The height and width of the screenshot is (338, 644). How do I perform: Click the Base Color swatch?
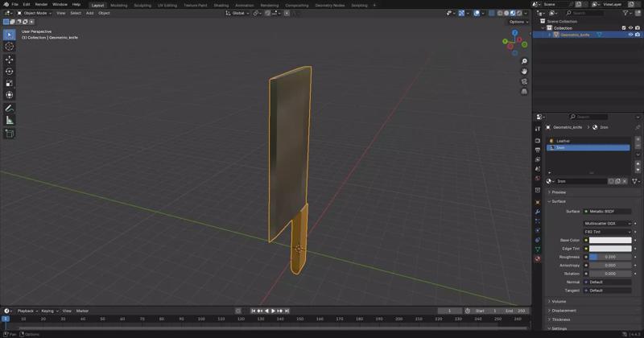[610, 240]
